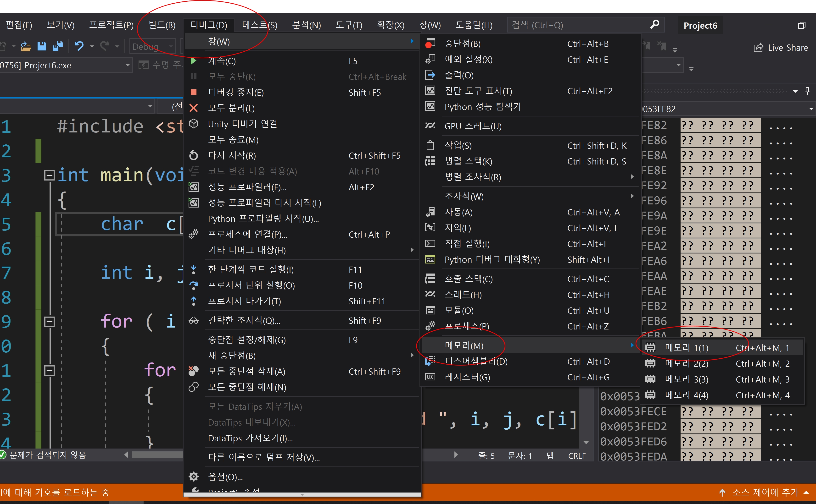This screenshot has width=816, height=504.
Task: Restart debugging (다시 시작)
Action: pos(302,155)
